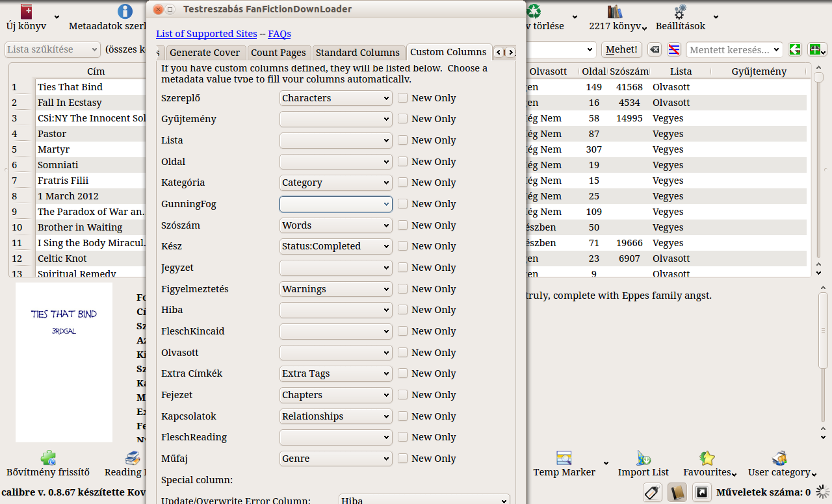The image size is (832, 504).
Task: Click the Favourites star icon
Action: [x=707, y=458]
